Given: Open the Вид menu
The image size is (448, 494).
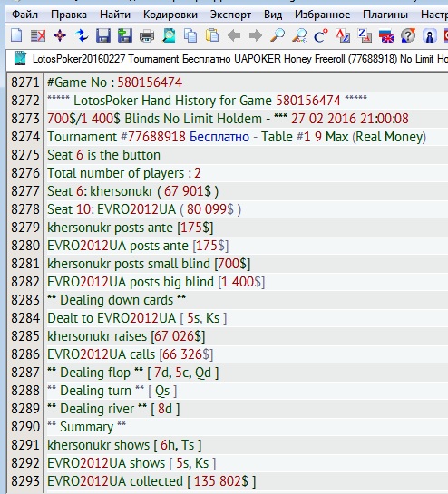Looking at the screenshot, I should coord(273,15).
